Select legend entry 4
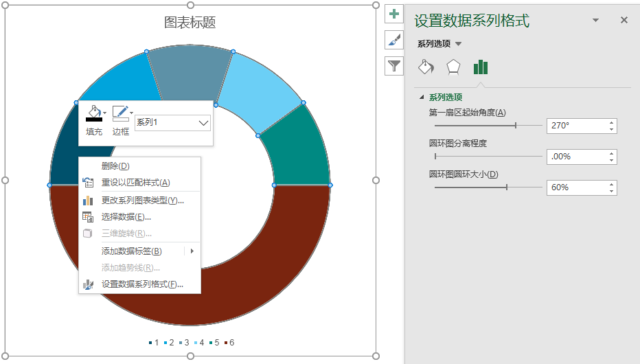This screenshot has height=364, width=640. coord(199,343)
